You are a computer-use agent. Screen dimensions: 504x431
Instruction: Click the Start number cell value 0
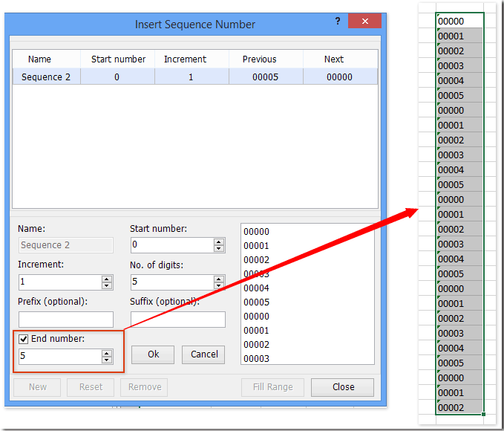coord(117,77)
